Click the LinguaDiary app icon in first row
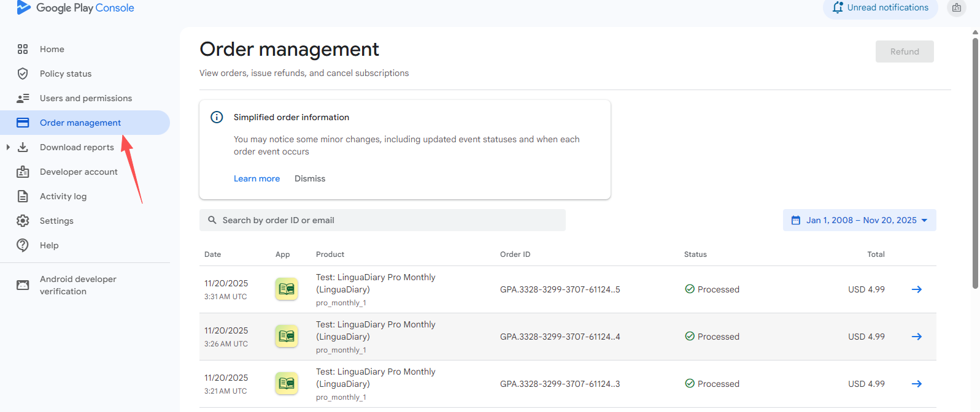Screen dimensions: 980x412 tap(287, 289)
